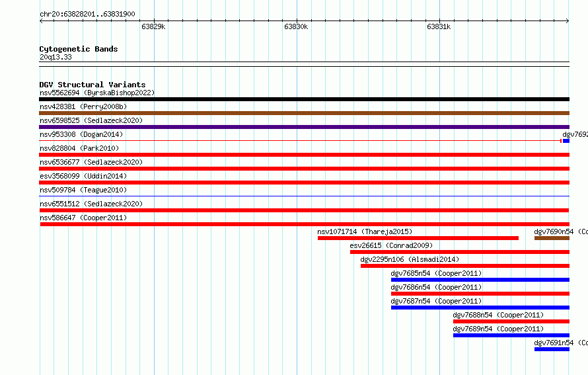Viewport: 588px width, 375px height.
Task: Click nsv586647 (Cooper2011) label
Action: coord(83,218)
